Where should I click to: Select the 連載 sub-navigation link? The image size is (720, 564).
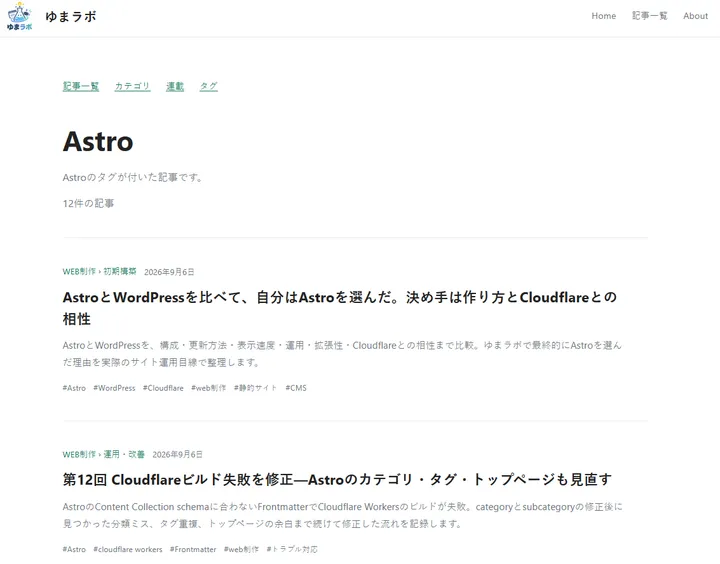pyautogui.click(x=175, y=86)
